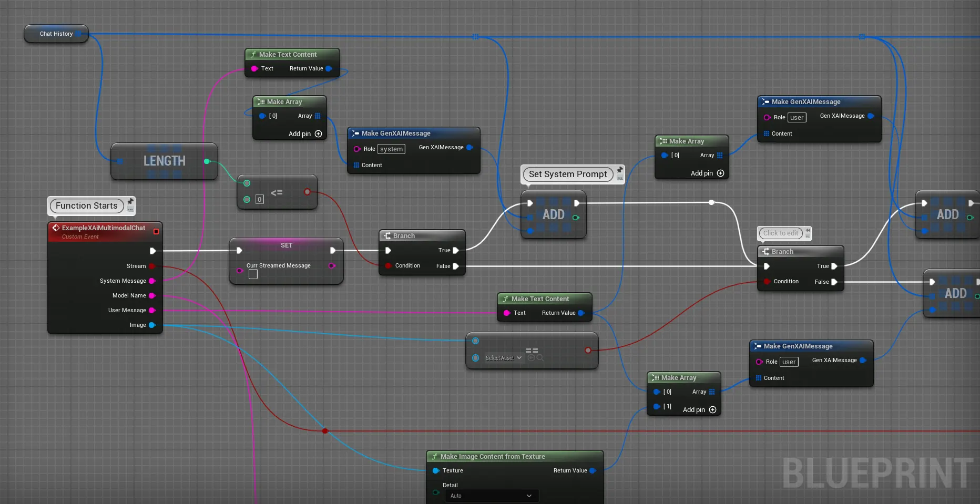This screenshot has width=980, height=504.
Task: Click the Curr Streamed Message value box in SET
Action: (x=253, y=274)
